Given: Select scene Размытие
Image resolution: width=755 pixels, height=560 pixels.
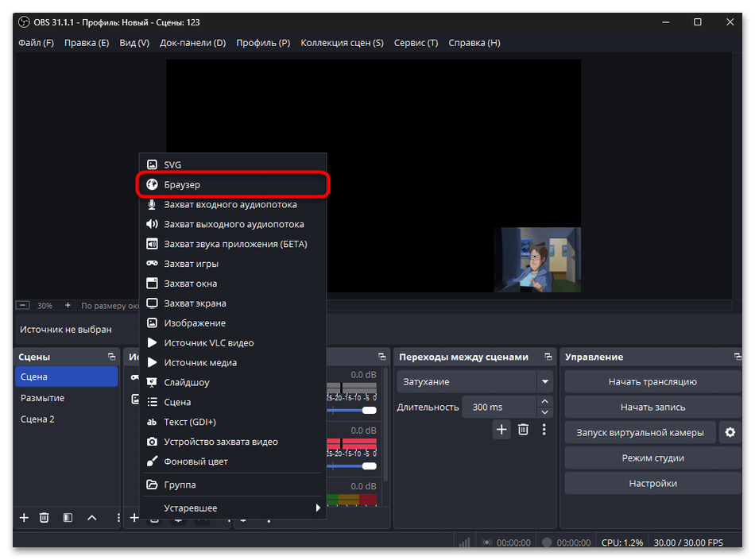Looking at the screenshot, I should click(67, 398).
